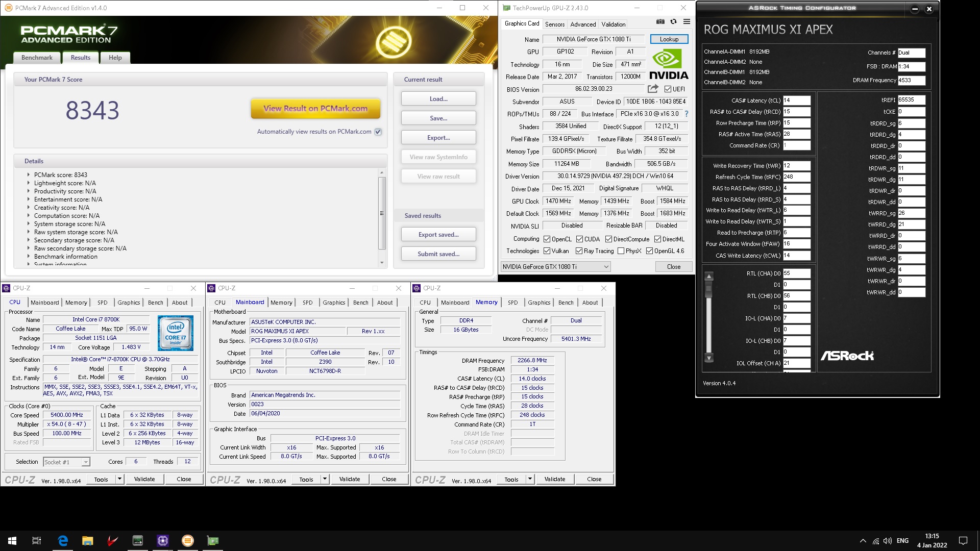Screen dimensions: 980x551
Task: Click BIOS version share/export icon
Action: pos(653,89)
